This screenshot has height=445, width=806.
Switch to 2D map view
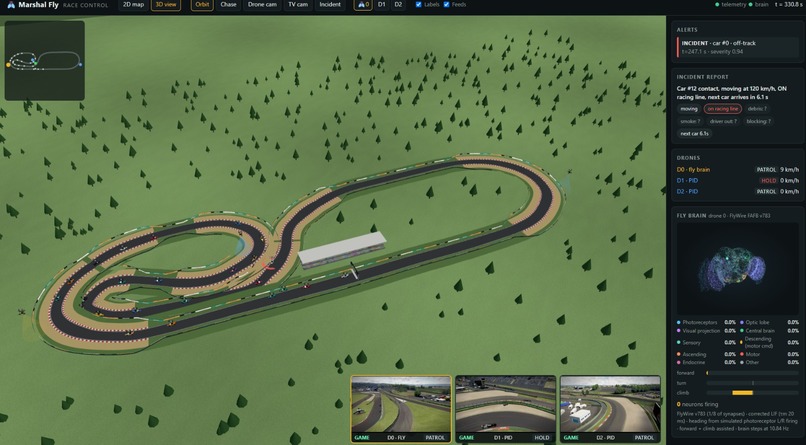133,5
